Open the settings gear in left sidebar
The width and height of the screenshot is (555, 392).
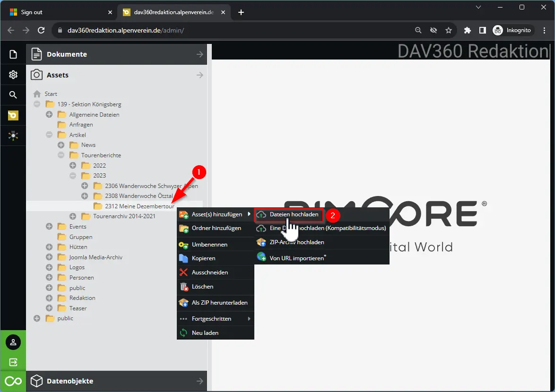pyautogui.click(x=13, y=75)
